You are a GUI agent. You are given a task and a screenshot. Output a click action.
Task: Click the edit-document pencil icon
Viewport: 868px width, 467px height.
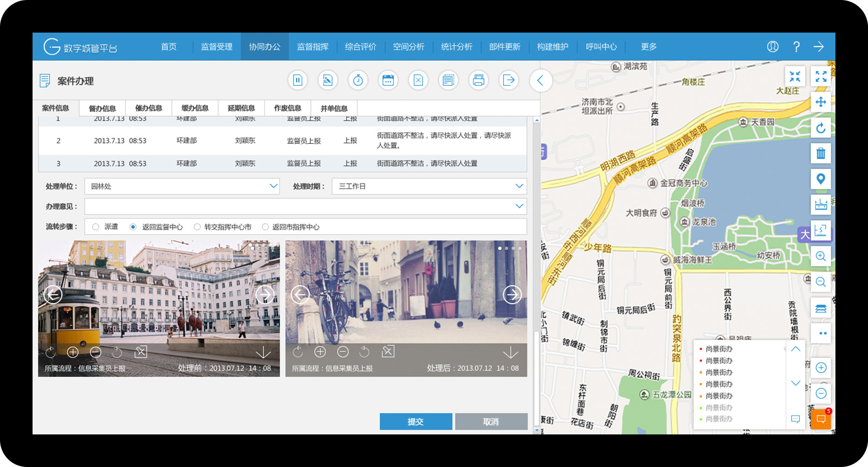click(x=328, y=80)
